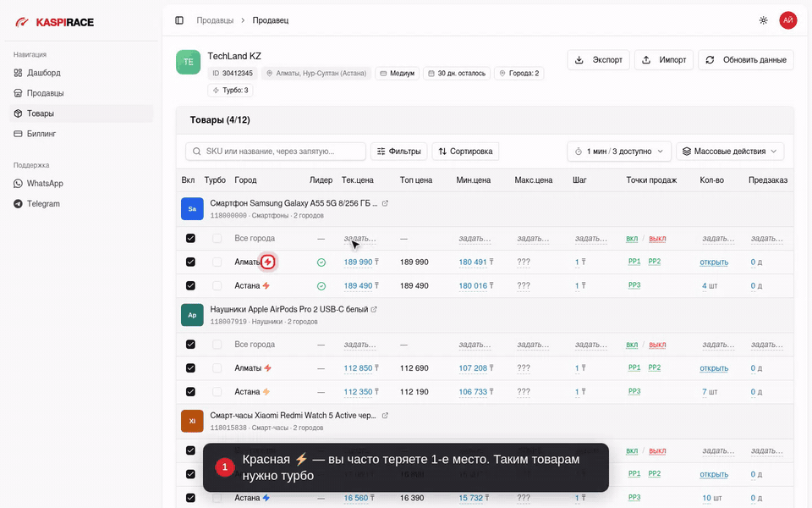
Task: Toggle the sidebar panel icon
Action: (x=179, y=20)
